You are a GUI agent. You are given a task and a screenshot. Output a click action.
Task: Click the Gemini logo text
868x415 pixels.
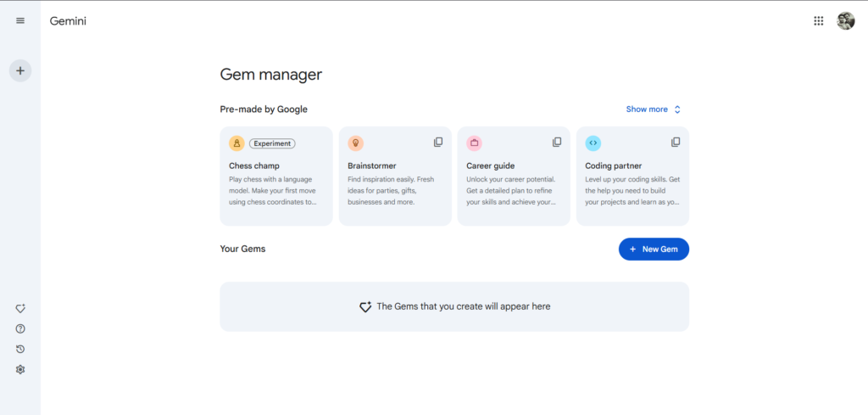(68, 21)
